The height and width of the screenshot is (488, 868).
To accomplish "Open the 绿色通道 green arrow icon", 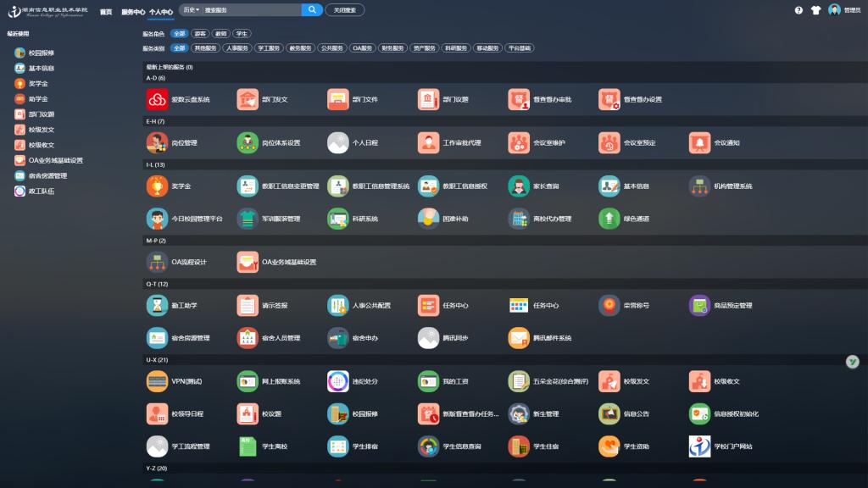I will point(609,219).
